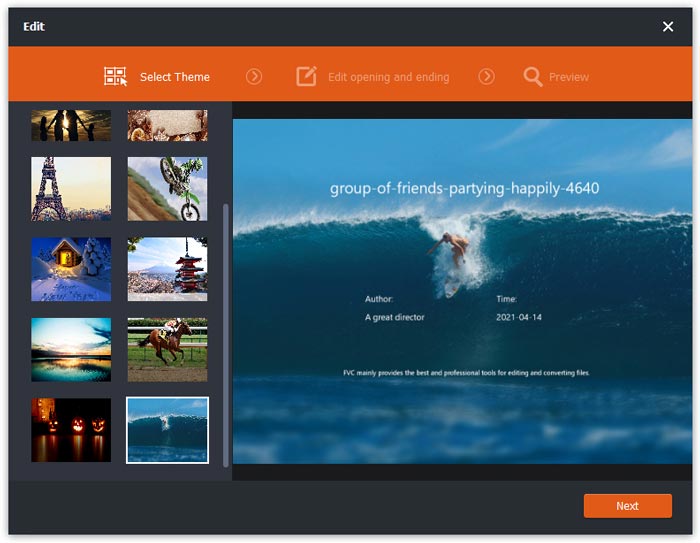
Task: Open the Select Theme step
Action: pyautogui.click(x=175, y=77)
